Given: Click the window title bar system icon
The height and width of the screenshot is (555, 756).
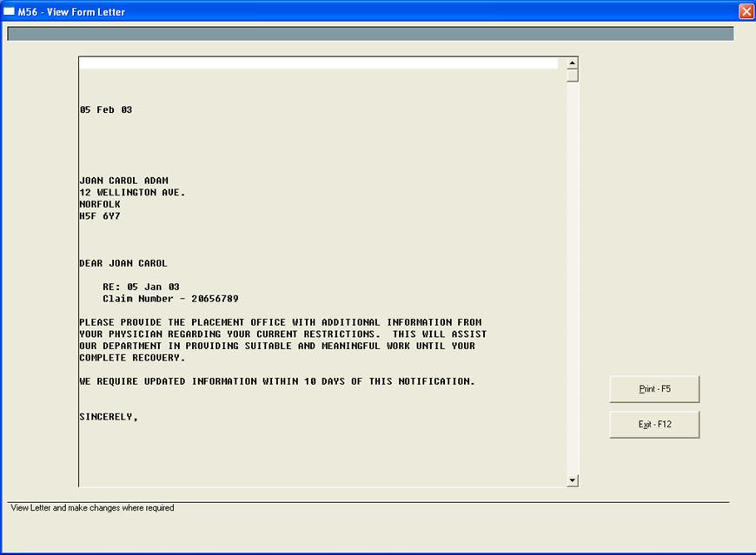Looking at the screenshot, I should (10, 11).
